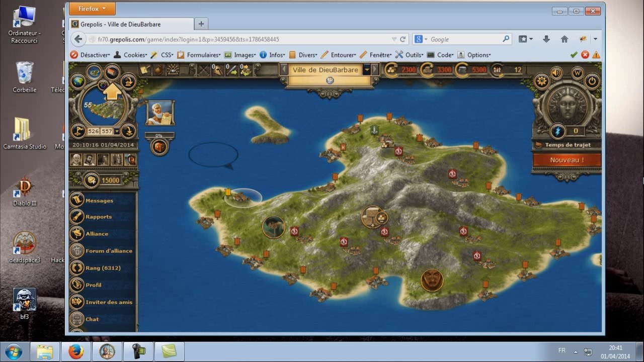Open the trade movements indicator
The image size is (644, 362).
(x=246, y=70)
